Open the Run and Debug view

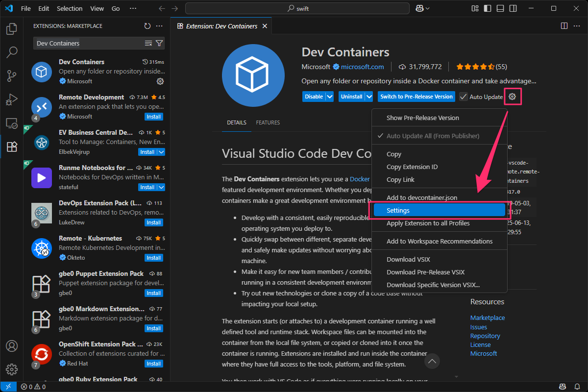coord(12,99)
